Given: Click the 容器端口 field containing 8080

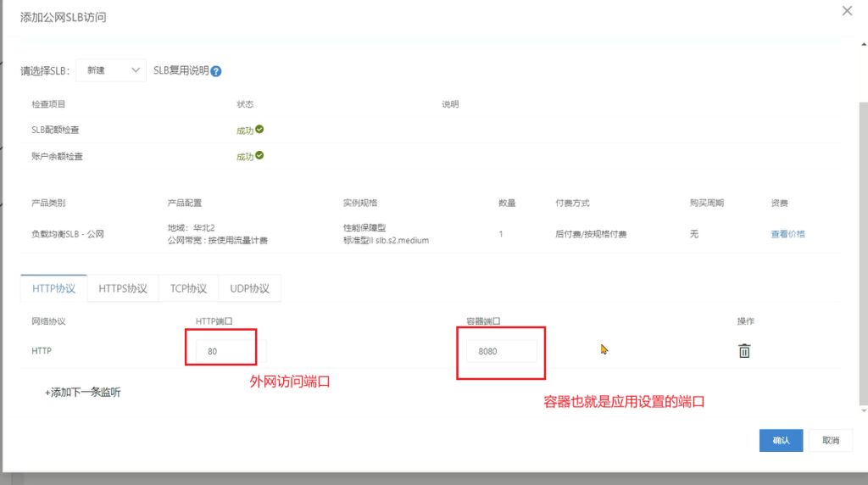Looking at the screenshot, I should (501, 351).
